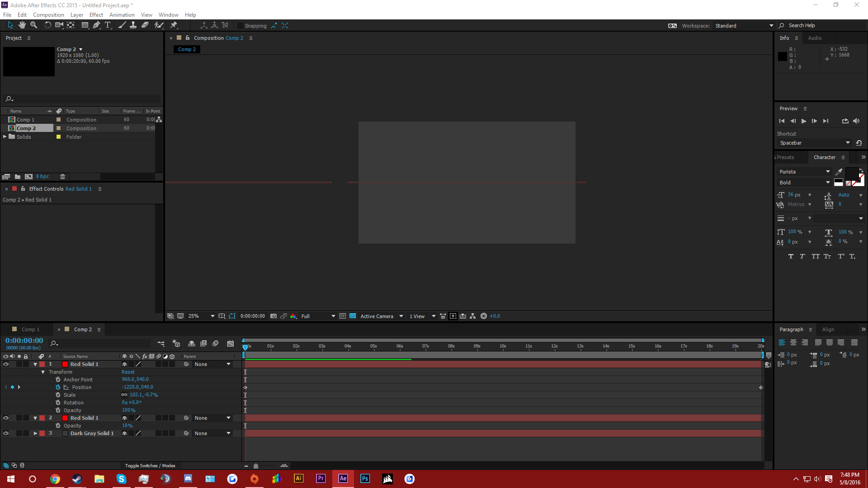The width and height of the screenshot is (868, 488).
Task: Switch to the Comp 1 timeline tab
Action: point(30,329)
